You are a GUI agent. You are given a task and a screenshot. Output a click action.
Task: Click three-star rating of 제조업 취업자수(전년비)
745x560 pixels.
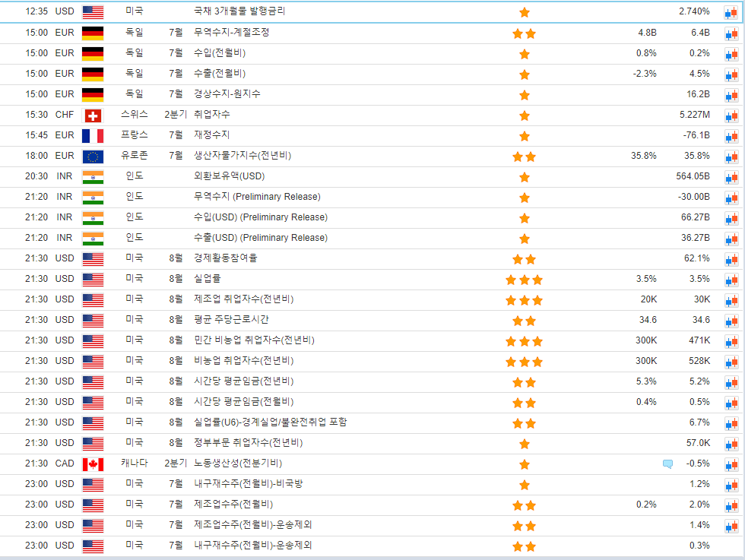click(524, 299)
